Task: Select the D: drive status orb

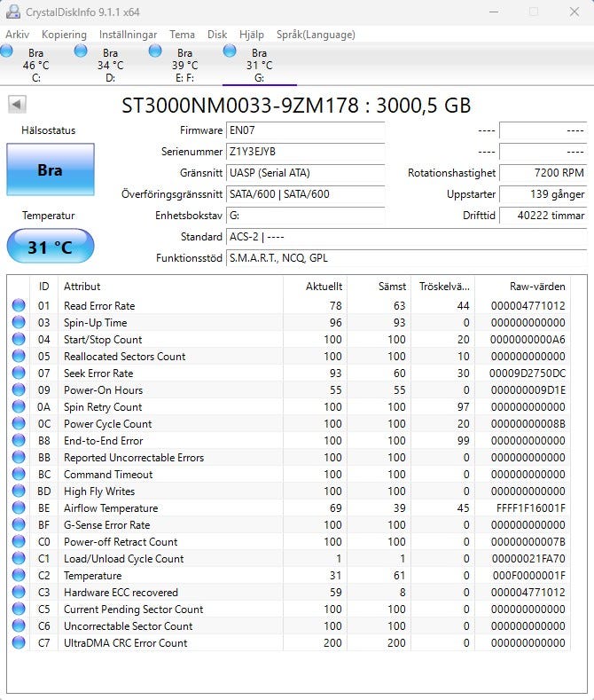Action: click(82, 51)
